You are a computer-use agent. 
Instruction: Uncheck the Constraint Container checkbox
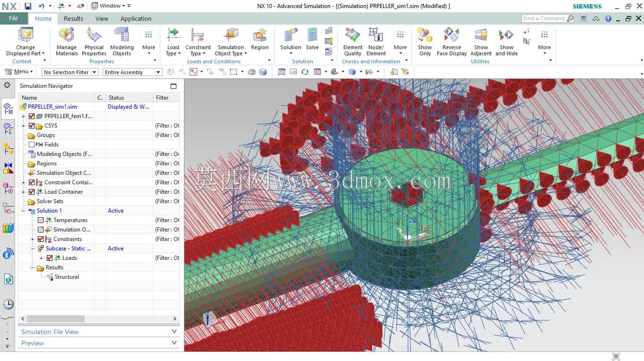point(32,182)
